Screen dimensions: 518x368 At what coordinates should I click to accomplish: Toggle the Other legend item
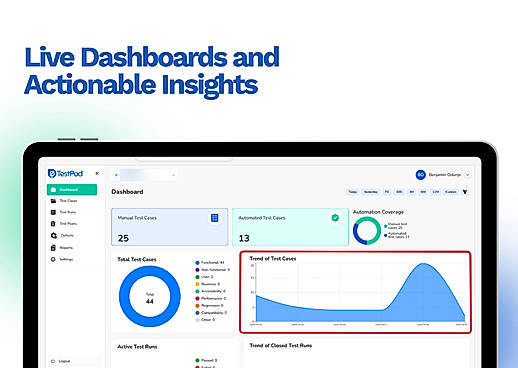coord(205,320)
